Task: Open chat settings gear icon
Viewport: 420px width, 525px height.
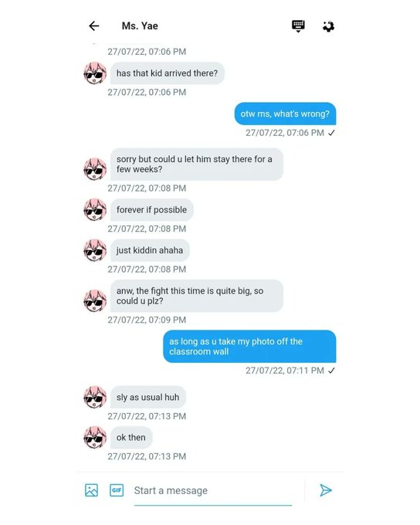Action: pyautogui.click(x=328, y=26)
